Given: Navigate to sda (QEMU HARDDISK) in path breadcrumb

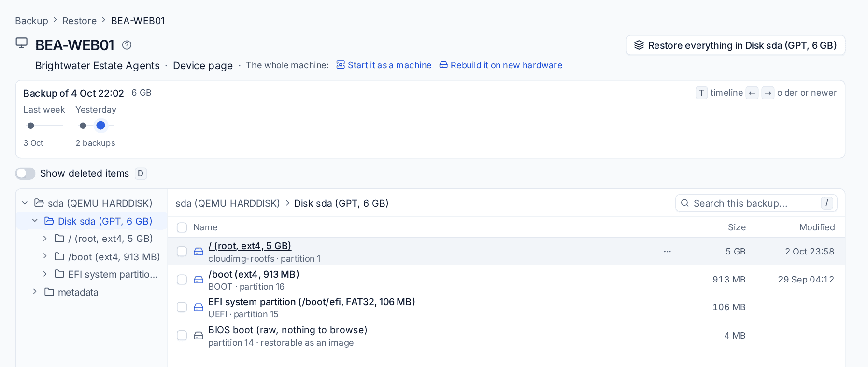Looking at the screenshot, I should pos(228,203).
